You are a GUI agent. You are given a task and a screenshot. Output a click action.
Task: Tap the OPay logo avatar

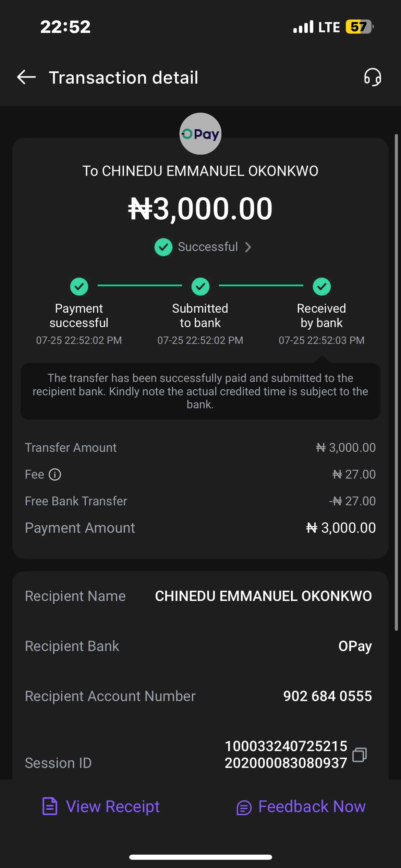[200, 134]
